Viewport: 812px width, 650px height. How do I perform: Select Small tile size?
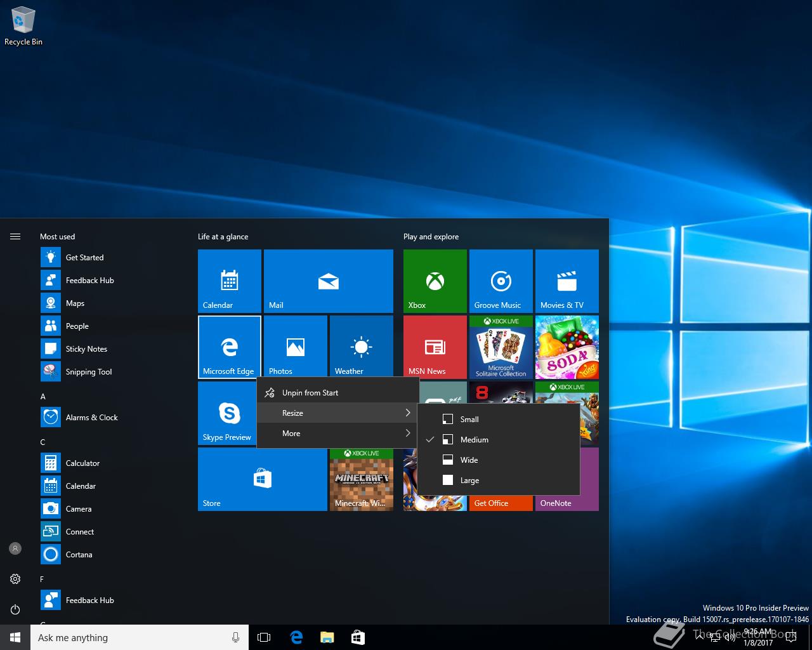coord(499,420)
